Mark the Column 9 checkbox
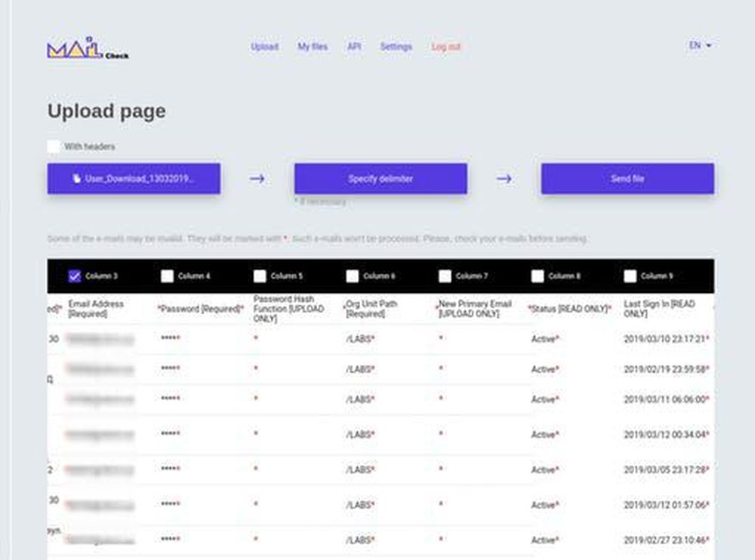The height and width of the screenshot is (560, 755). [630, 276]
